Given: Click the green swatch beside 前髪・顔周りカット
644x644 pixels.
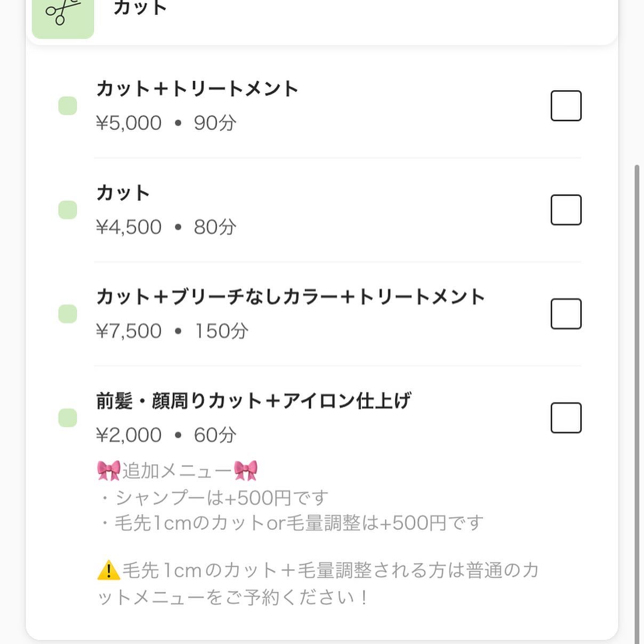Looking at the screenshot, I should pos(68,418).
